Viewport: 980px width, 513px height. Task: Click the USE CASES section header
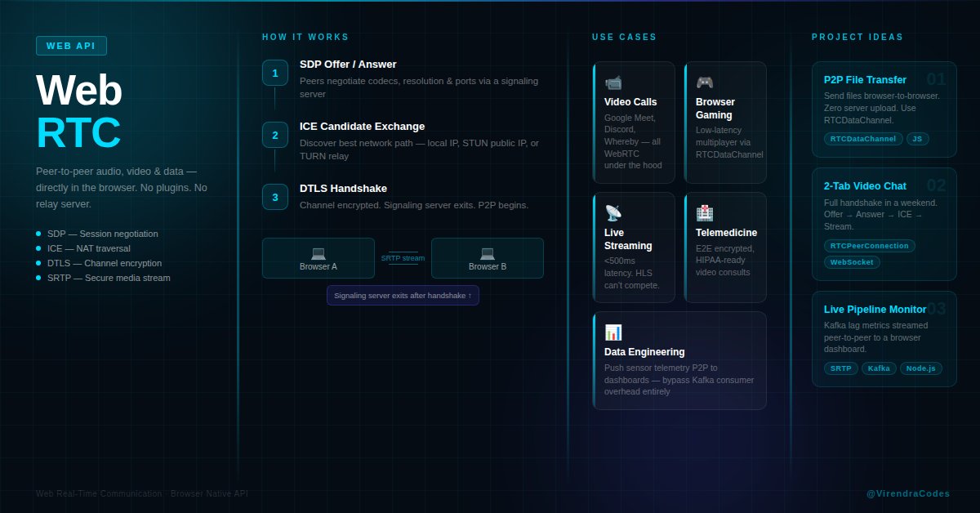(x=624, y=38)
